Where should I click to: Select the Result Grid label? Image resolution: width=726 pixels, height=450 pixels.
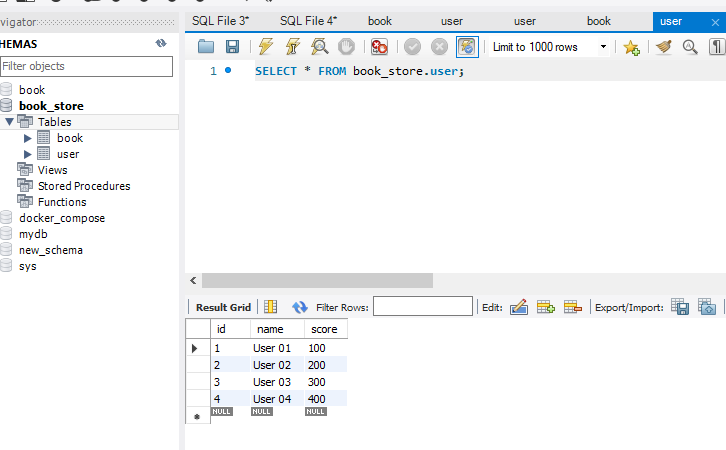(x=223, y=307)
